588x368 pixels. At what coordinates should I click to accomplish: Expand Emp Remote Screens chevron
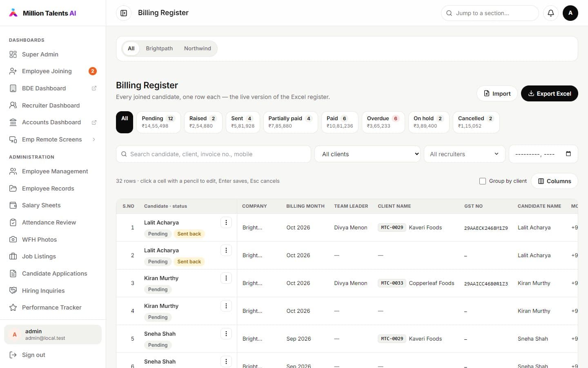tap(94, 139)
